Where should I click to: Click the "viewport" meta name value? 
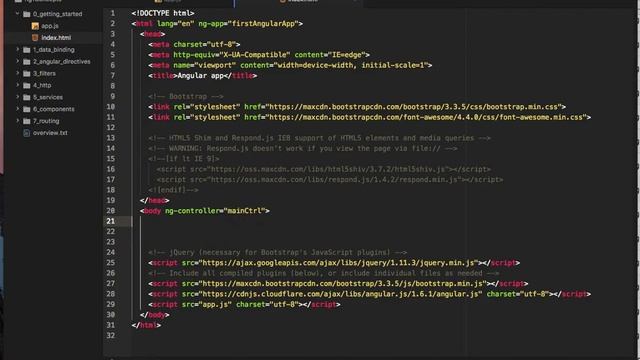tap(215, 65)
